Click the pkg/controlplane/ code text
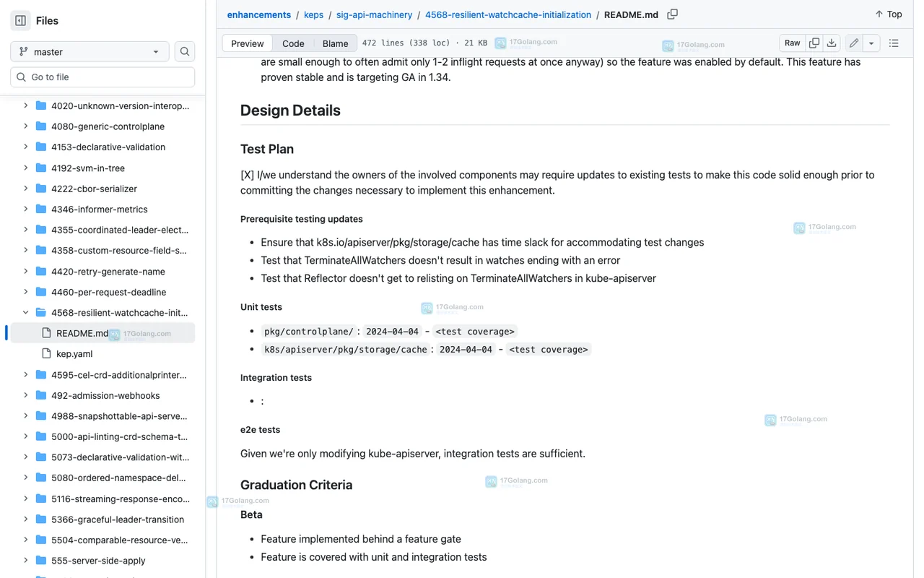Viewport: 924px width, 578px height. (309, 332)
